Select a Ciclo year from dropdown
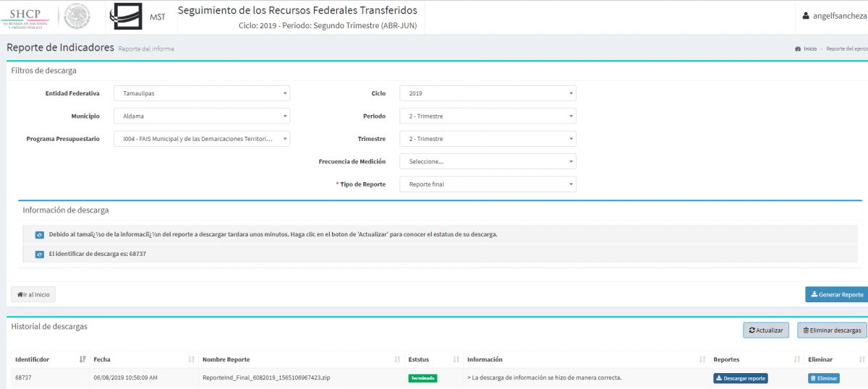The image size is (868, 389). (488, 93)
